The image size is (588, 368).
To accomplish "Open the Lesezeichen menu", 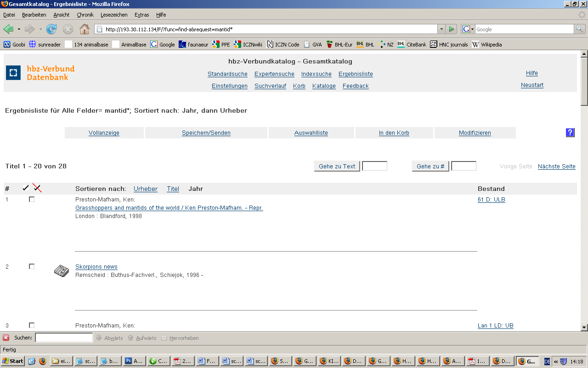I will (114, 15).
